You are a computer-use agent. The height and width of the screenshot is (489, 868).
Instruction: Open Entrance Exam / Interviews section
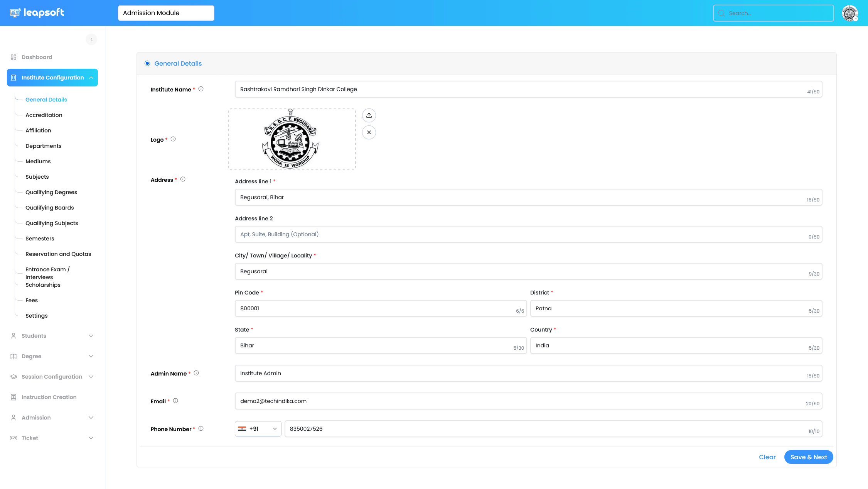point(47,273)
